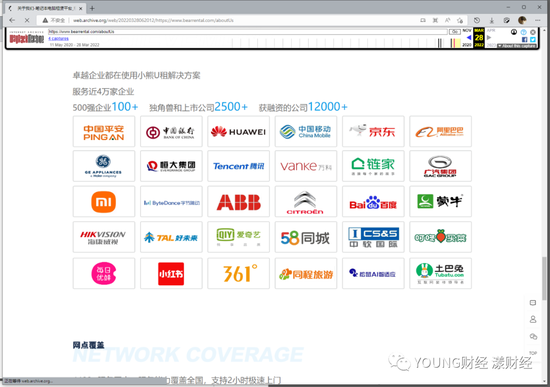Open the browser settings and more menu
Viewport: 550px width, 387px height.
pyautogui.click(x=537, y=20)
